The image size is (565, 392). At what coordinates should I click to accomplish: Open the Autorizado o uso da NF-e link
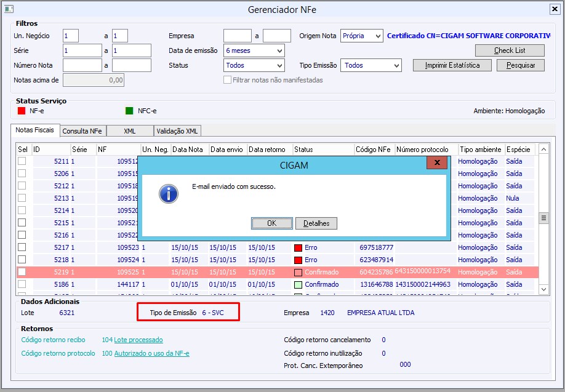click(151, 353)
